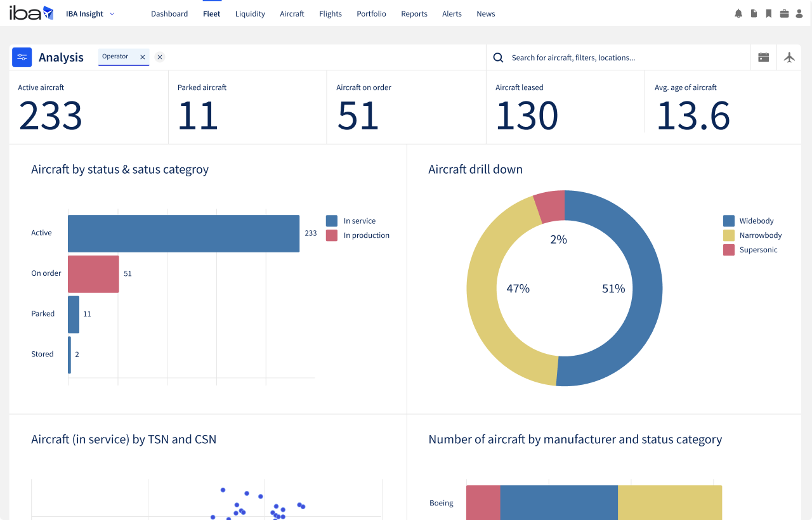Click the briefcase portfolio icon
Screen dimensions: 812x520
pos(784,13)
